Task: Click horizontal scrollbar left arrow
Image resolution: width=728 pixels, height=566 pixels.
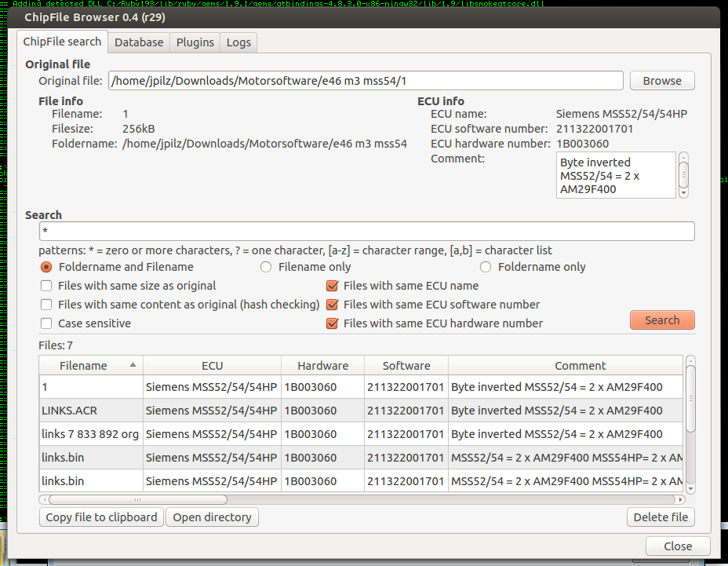Action: point(44,499)
